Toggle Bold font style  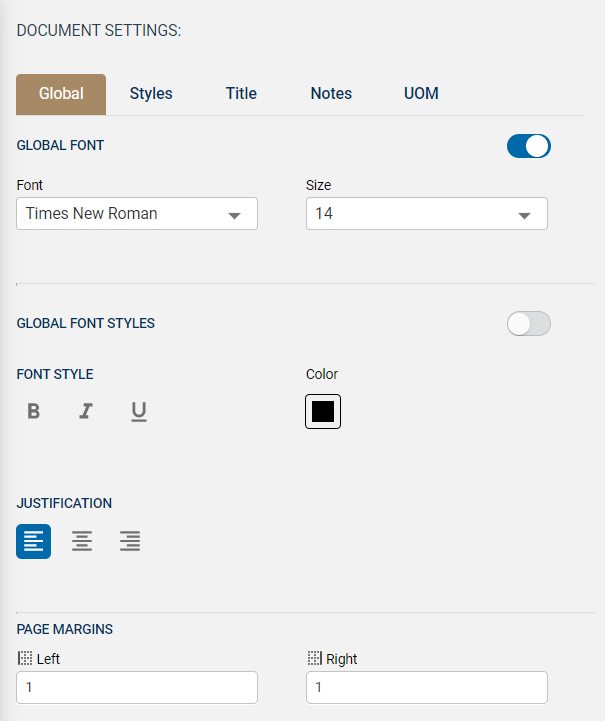pos(34,411)
